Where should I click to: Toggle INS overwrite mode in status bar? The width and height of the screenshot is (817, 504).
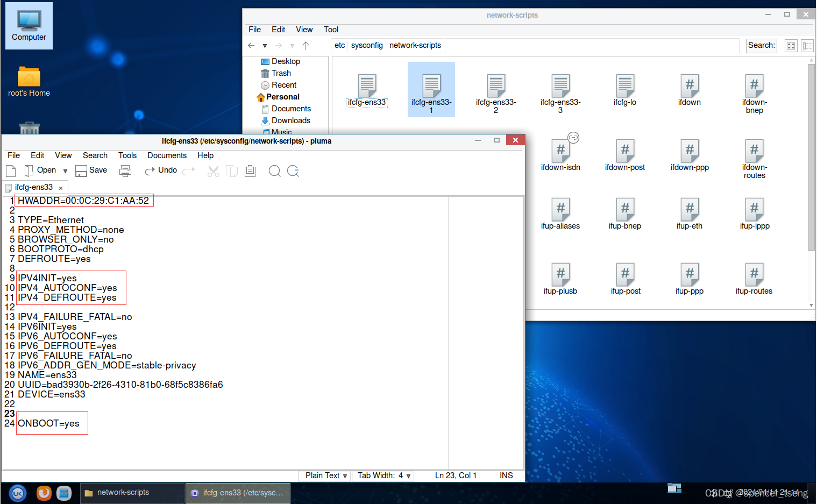(506, 475)
